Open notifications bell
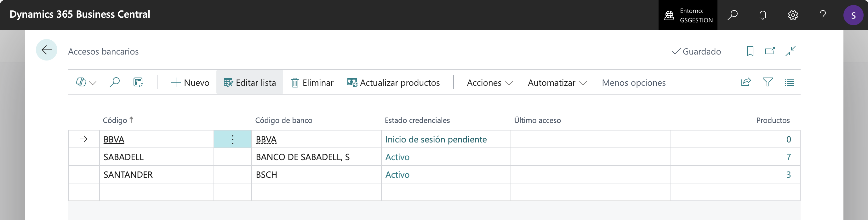Image resolution: width=868 pixels, height=220 pixels. [762, 15]
